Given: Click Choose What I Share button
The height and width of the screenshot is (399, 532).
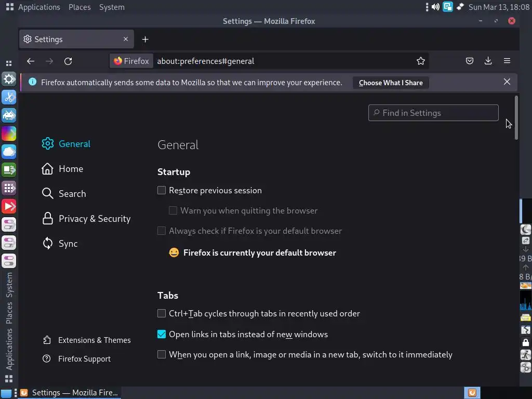Looking at the screenshot, I should coord(391,83).
